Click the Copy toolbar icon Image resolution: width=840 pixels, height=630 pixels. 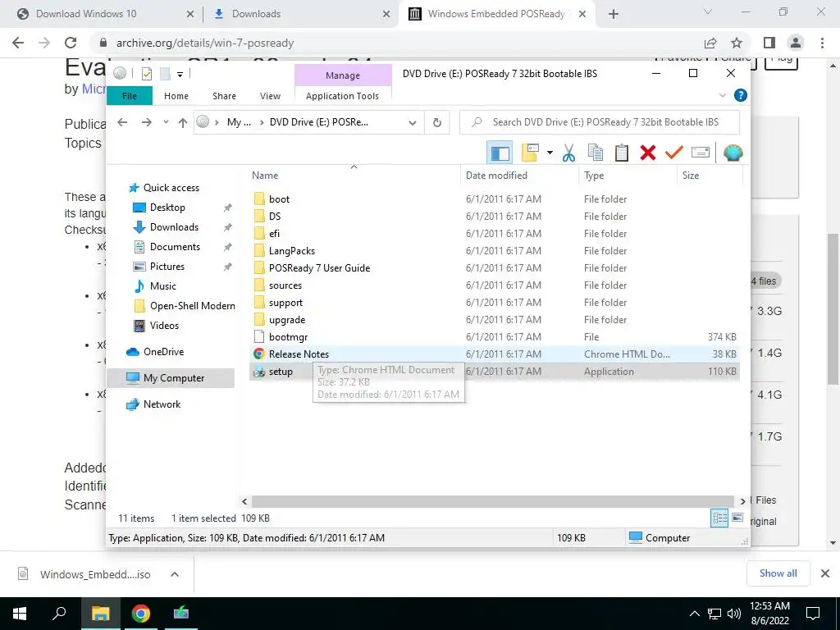point(596,153)
